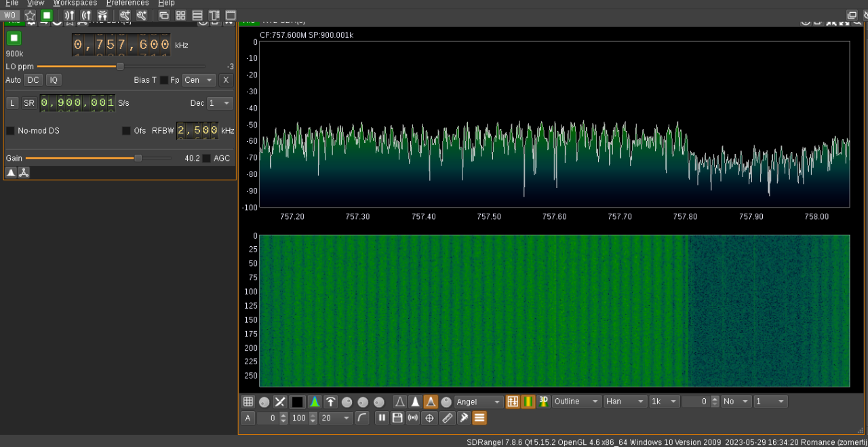Stop acquisition with the green device button
This screenshot has width=868, height=447.
(14, 38)
